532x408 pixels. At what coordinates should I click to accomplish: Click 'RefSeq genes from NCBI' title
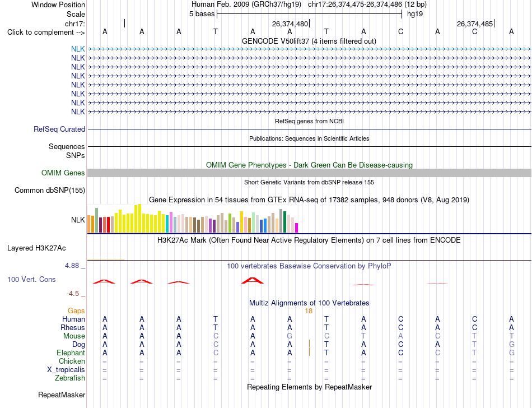[x=309, y=121]
